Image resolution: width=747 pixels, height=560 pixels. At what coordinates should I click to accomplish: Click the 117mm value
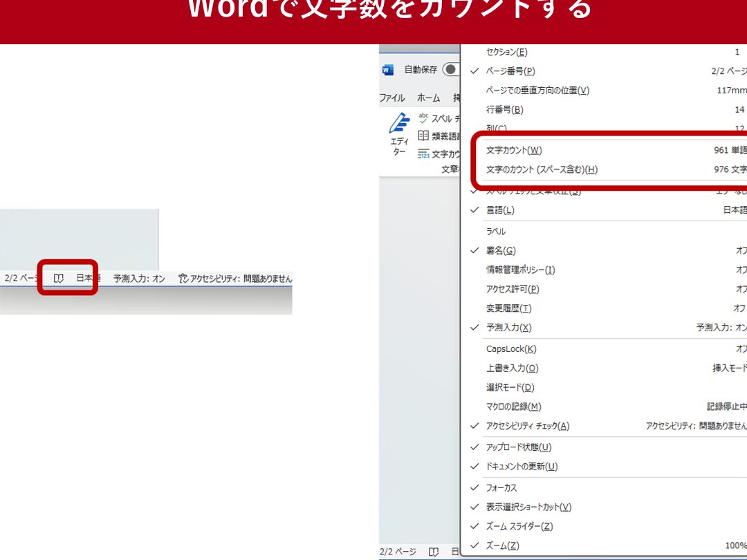732,90
